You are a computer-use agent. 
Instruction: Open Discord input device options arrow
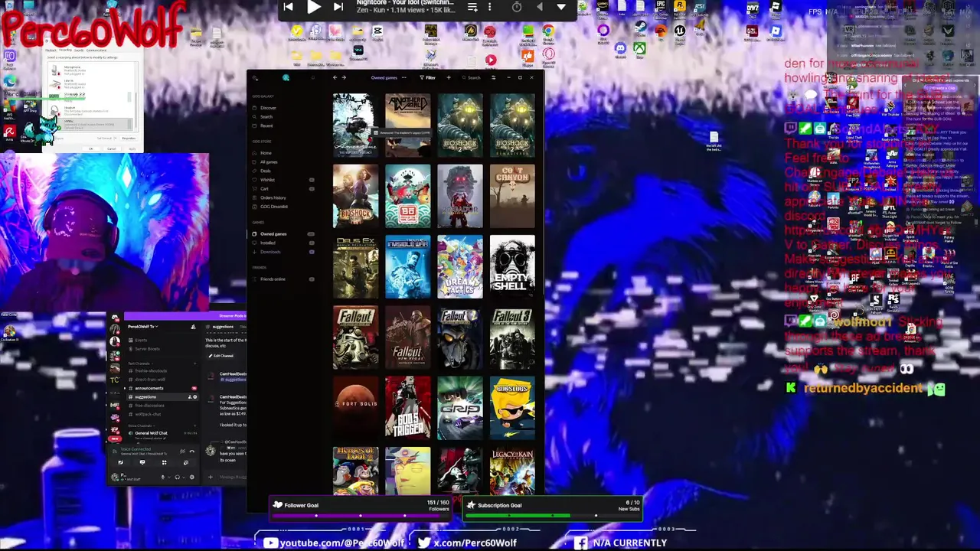[169, 478]
